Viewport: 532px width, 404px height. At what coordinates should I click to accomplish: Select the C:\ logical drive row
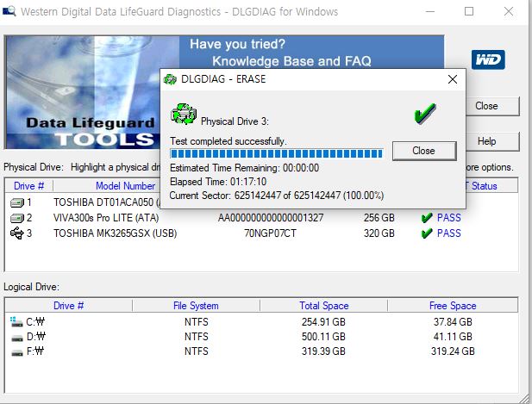[x=261, y=321]
